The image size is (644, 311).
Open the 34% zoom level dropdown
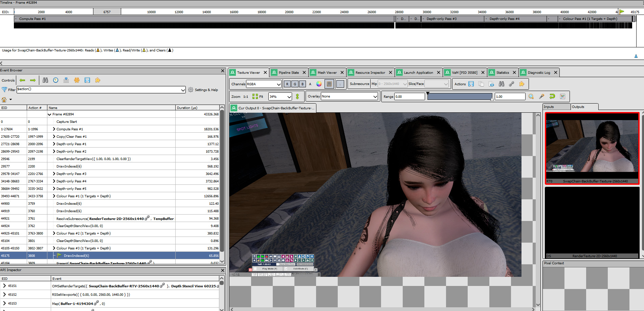280,97
